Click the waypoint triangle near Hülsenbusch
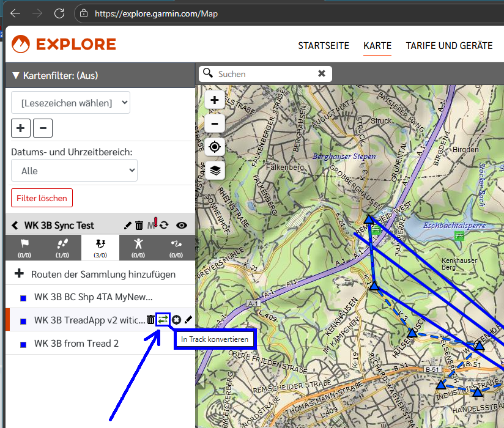Screen dimensions: 504x428 point(412,333)
